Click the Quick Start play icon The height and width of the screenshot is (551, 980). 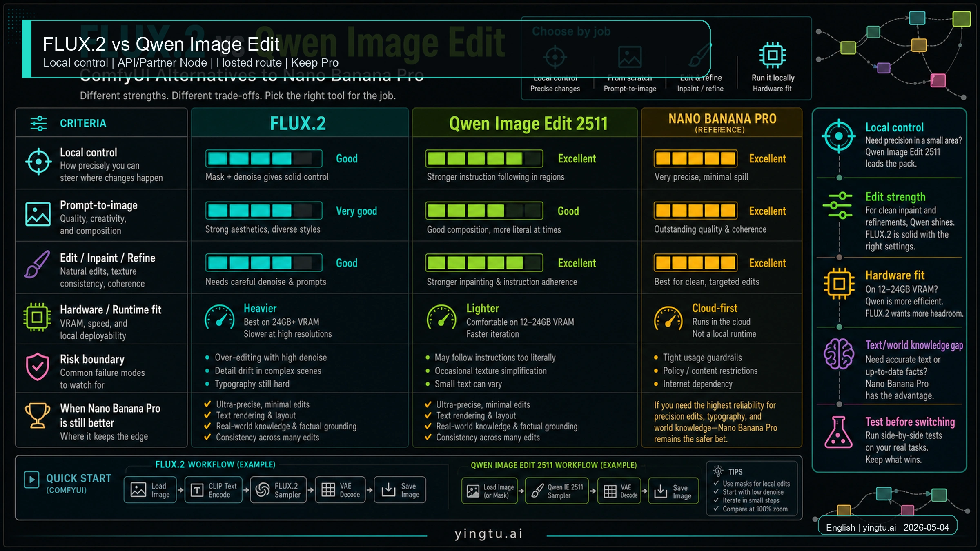(x=31, y=480)
